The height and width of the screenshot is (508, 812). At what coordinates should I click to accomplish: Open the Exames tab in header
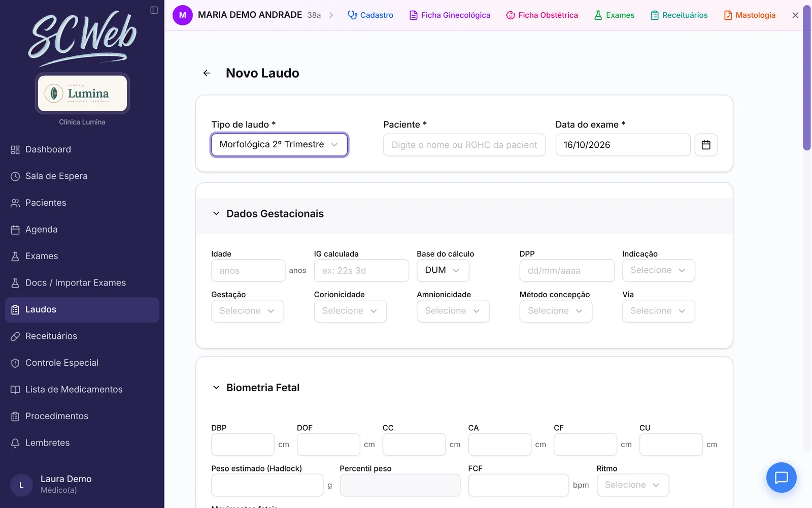click(x=614, y=15)
